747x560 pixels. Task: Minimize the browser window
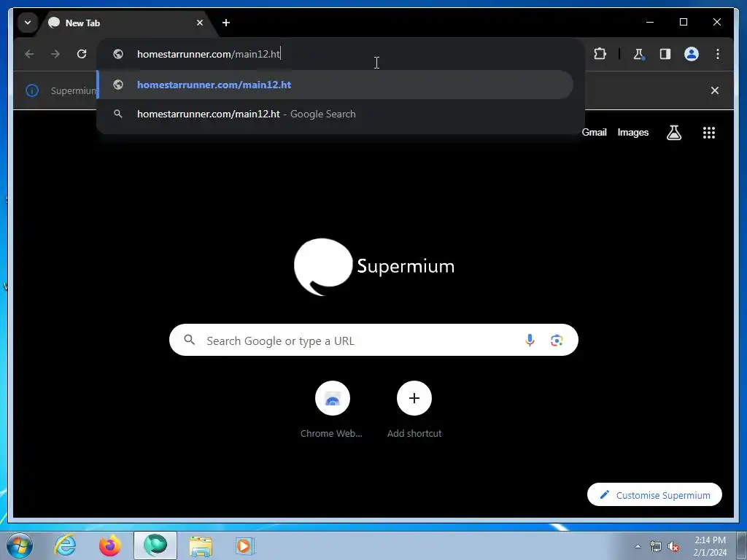tap(650, 23)
